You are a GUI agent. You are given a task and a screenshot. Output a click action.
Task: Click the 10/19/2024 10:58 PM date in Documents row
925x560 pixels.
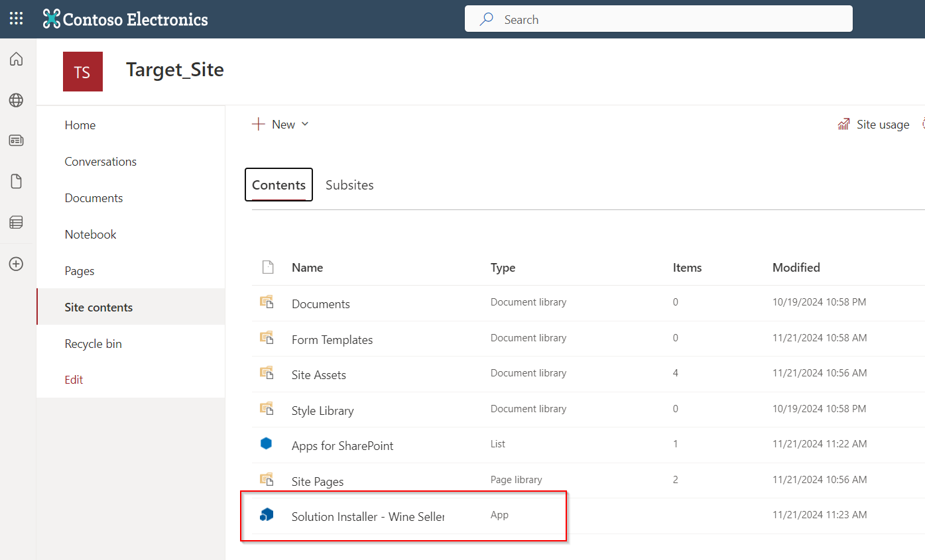coord(820,302)
